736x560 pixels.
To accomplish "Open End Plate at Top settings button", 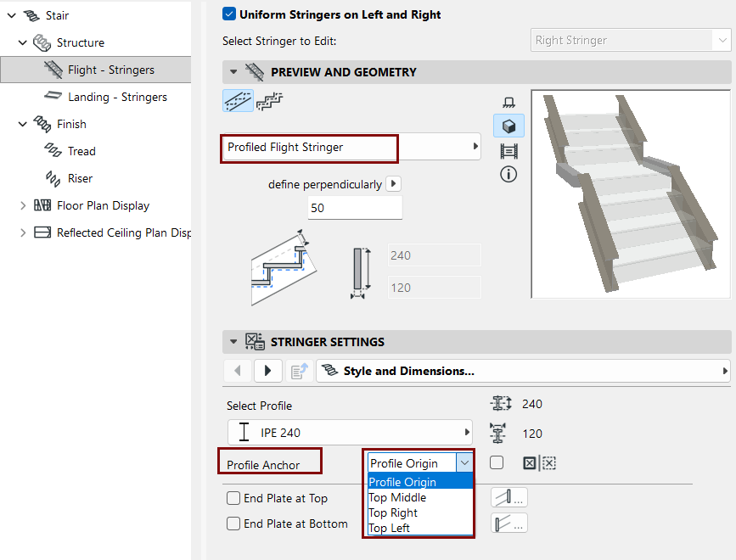I will [509, 497].
